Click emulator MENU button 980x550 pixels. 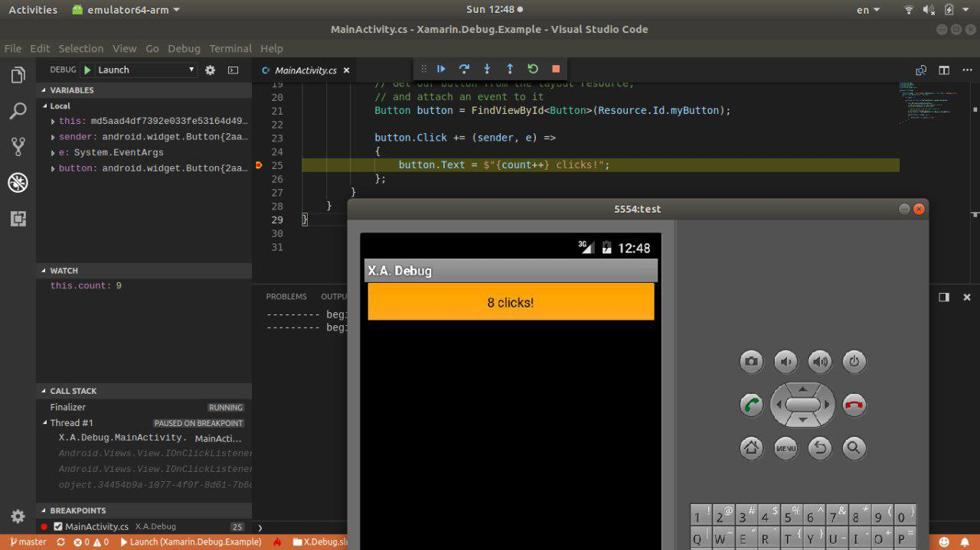786,447
